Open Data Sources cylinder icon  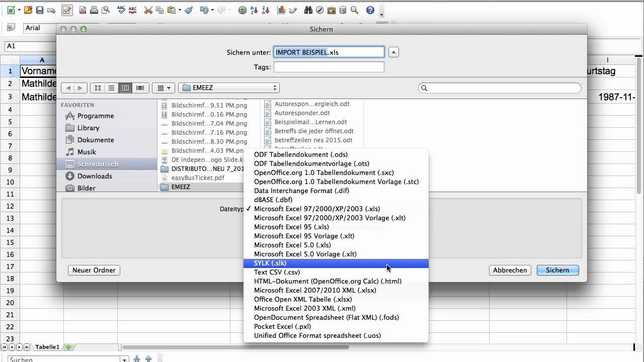click(x=343, y=10)
